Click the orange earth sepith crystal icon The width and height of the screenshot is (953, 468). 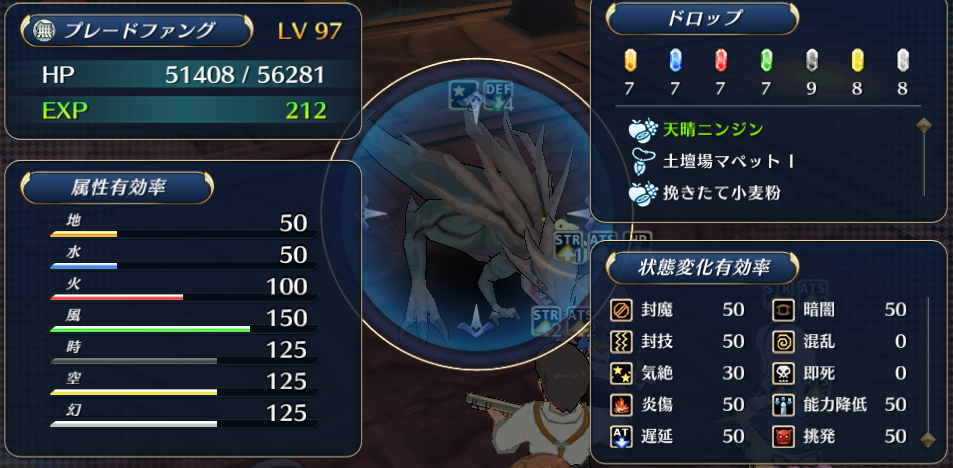[x=630, y=60]
